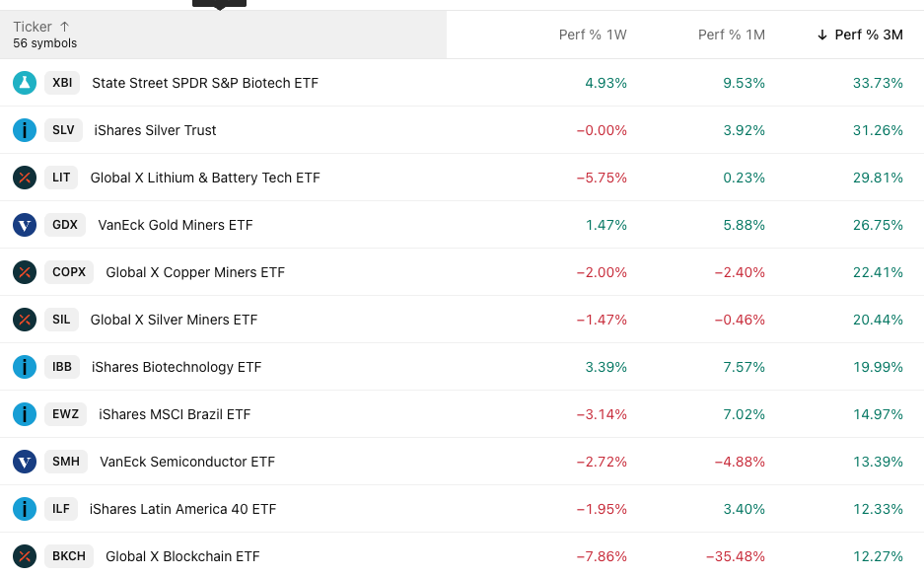Screen dimensions: 924x577
Task: Click the EWZ iShares logo icon
Action: point(25,414)
